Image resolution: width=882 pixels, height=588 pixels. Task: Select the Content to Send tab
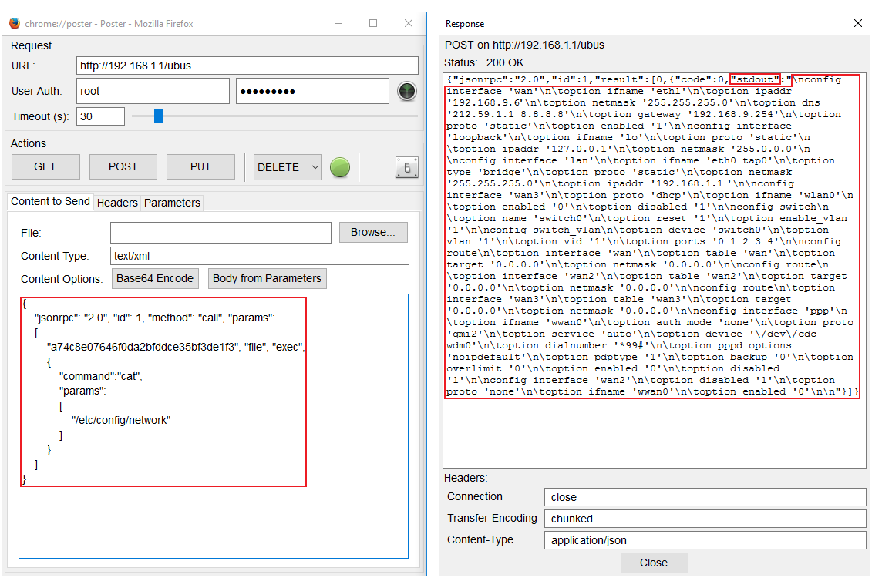(50, 202)
